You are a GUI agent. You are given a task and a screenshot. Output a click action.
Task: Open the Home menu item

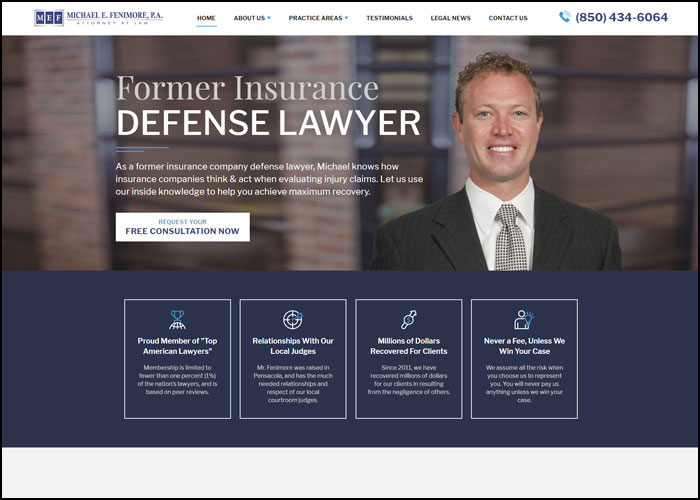(206, 18)
